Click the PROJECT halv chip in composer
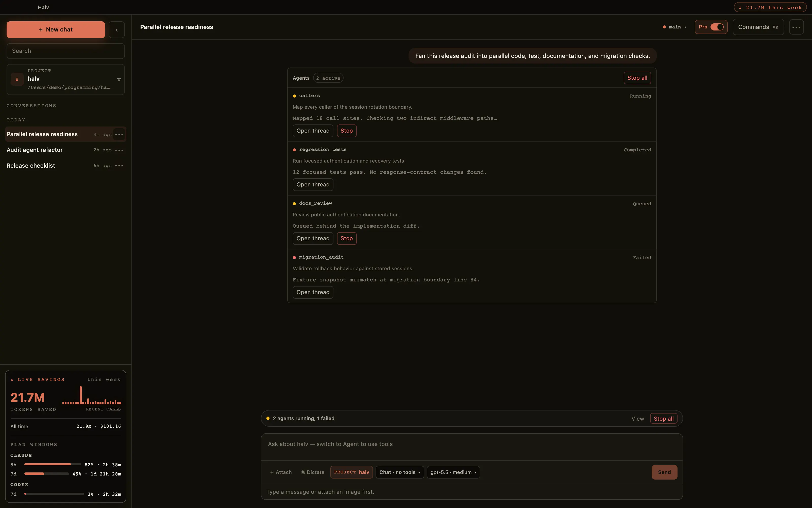The image size is (812, 508). coord(351,472)
